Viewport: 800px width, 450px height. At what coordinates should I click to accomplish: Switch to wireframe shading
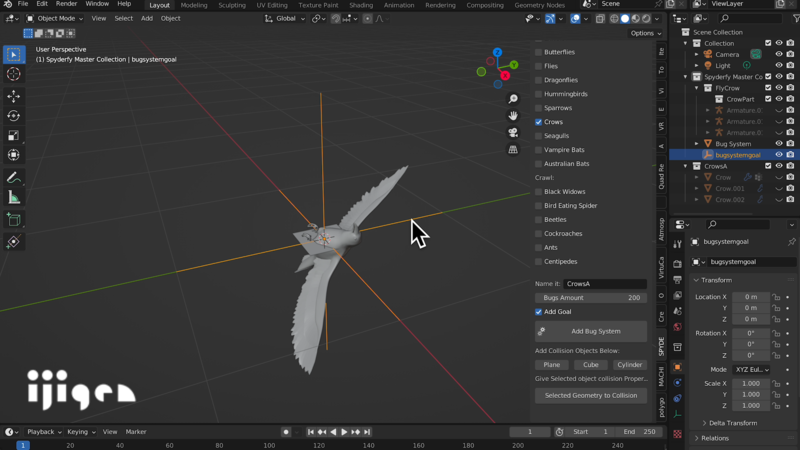(614, 18)
